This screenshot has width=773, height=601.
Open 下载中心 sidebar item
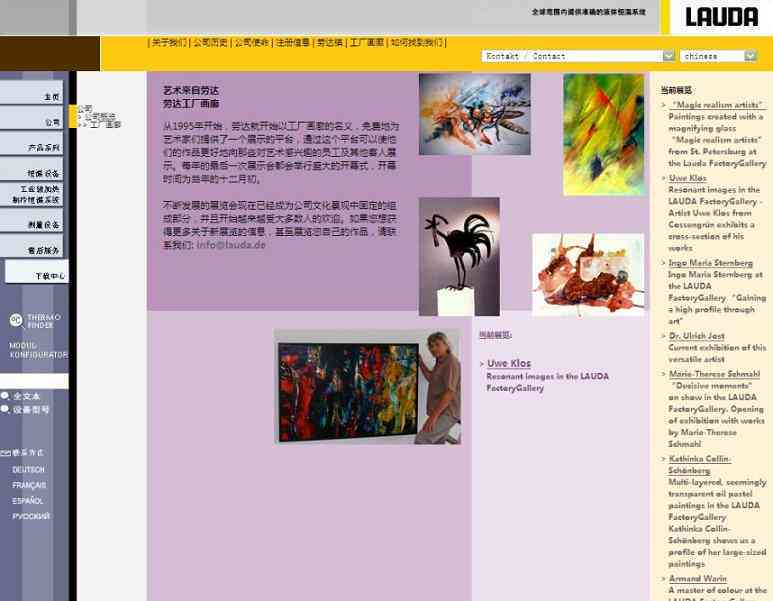(x=36, y=272)
